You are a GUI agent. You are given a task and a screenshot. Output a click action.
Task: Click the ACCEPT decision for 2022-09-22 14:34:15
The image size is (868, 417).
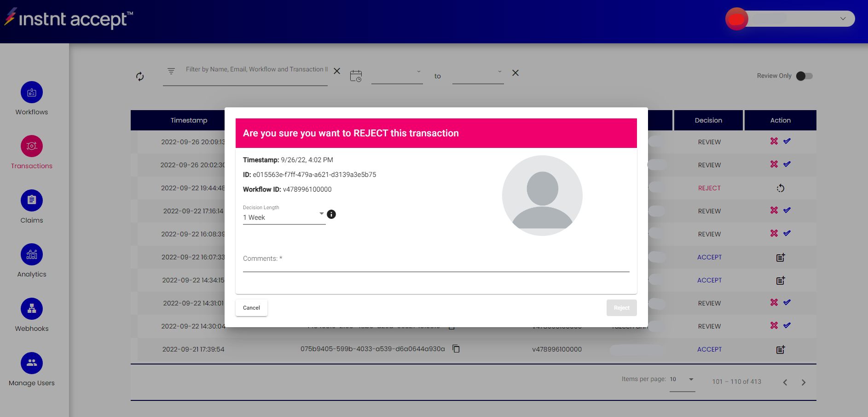point(709,280)
